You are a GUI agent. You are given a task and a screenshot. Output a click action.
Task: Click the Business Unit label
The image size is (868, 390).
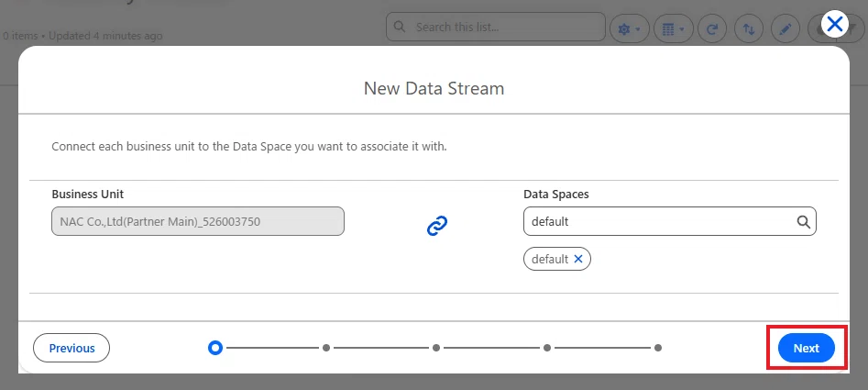click(87, 194)
